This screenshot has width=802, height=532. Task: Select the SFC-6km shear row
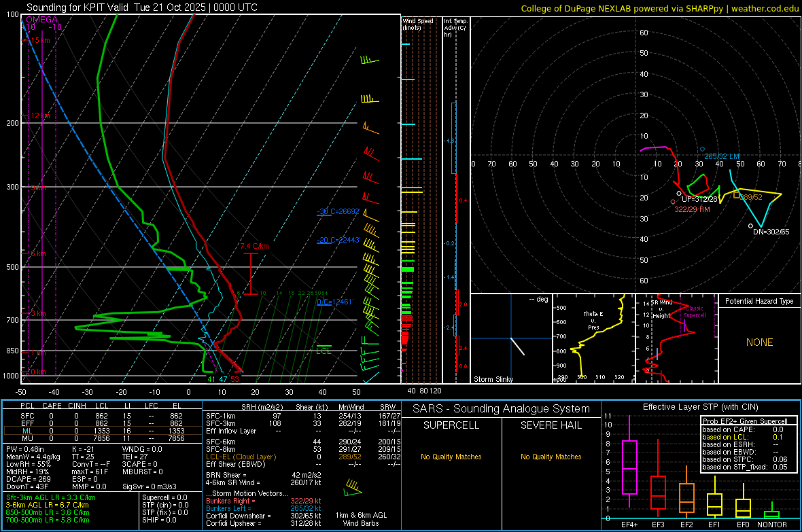pos(303,442)
